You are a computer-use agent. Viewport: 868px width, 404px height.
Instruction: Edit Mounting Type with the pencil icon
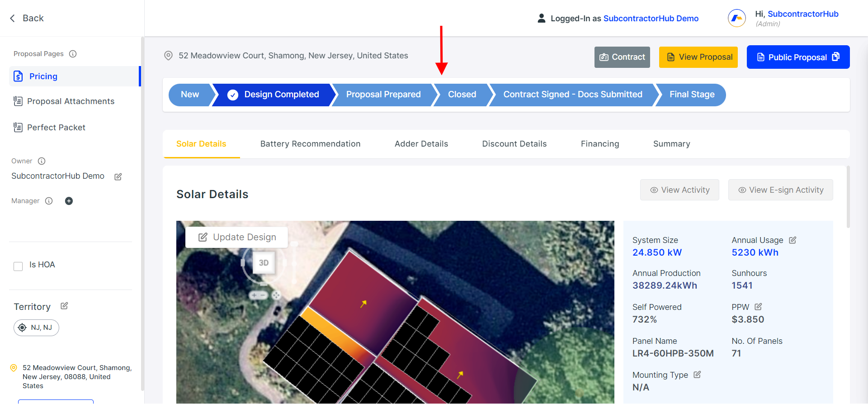[697, 375]
